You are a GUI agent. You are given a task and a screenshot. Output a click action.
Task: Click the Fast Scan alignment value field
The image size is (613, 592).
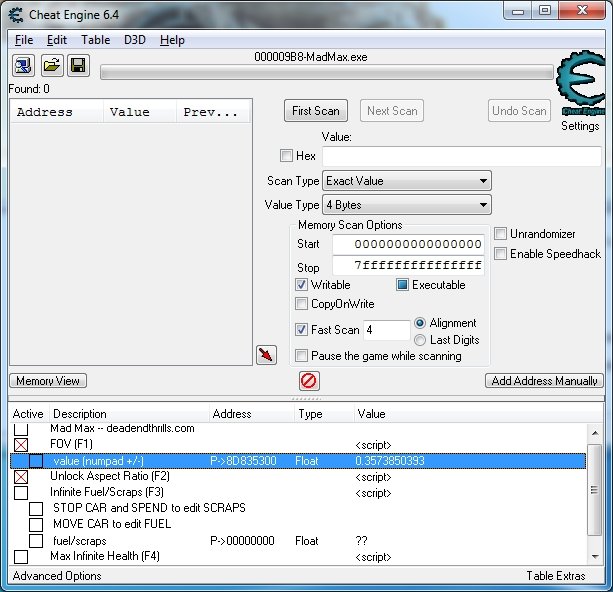pos(386,330)
